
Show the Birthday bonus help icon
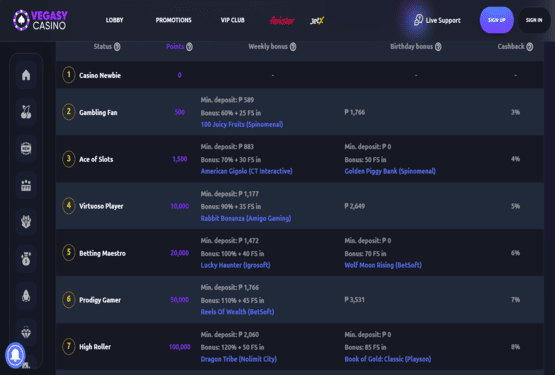point(438,47)
